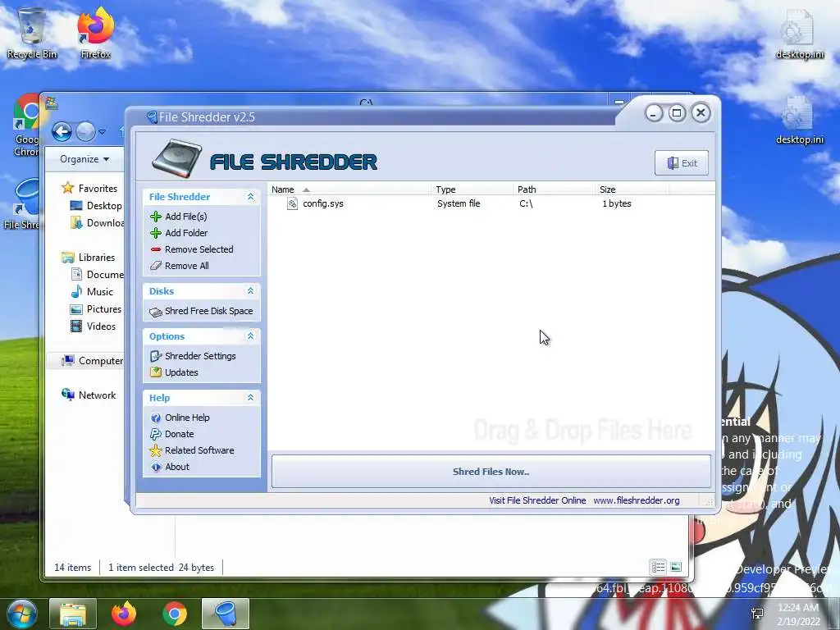Click the disk icon for Shred Free Disk Space
840x630 pixels.
[156, 312]
